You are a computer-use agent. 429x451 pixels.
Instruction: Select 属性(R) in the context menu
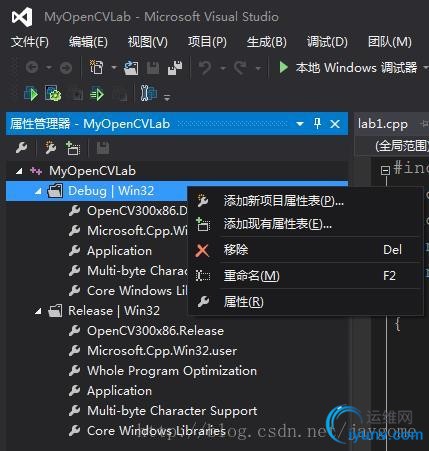point(303,302)
